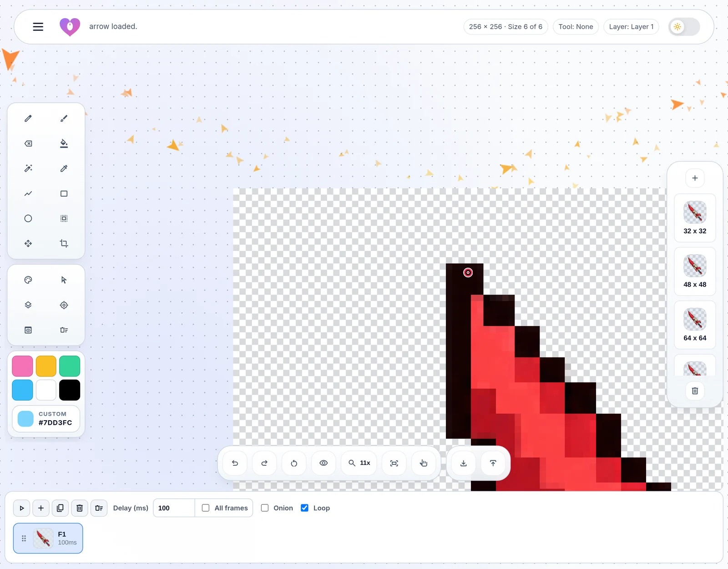Select the 48 x 48 size thumbnail
The width and height of the screenshot is (728, 569).
pos(695,272)
